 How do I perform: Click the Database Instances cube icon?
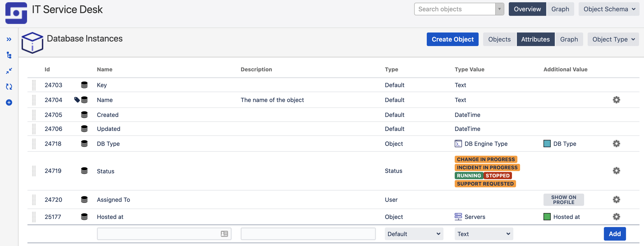(32, 43)
